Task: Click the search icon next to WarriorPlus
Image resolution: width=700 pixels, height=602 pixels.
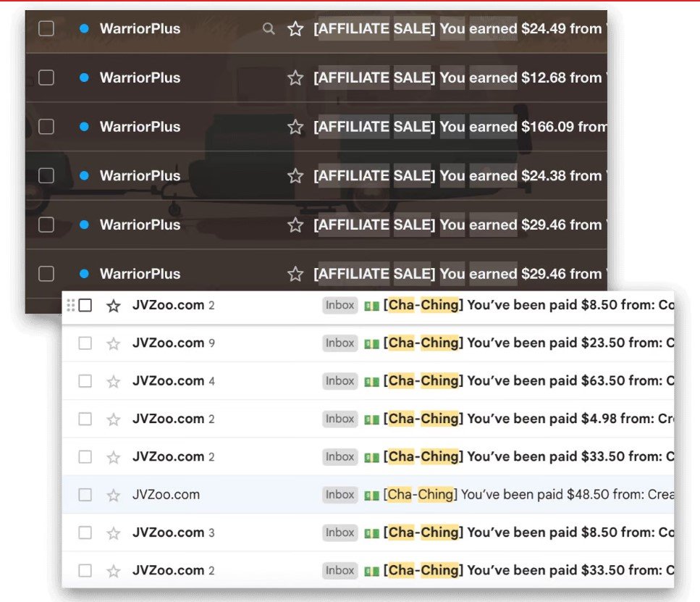Action: tap(269, 29)
